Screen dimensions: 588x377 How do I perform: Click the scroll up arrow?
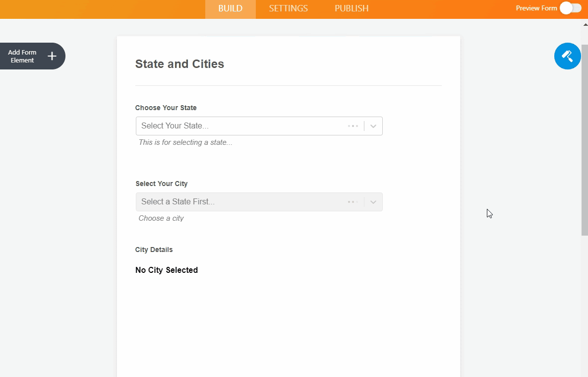click(x=584, y=23)
